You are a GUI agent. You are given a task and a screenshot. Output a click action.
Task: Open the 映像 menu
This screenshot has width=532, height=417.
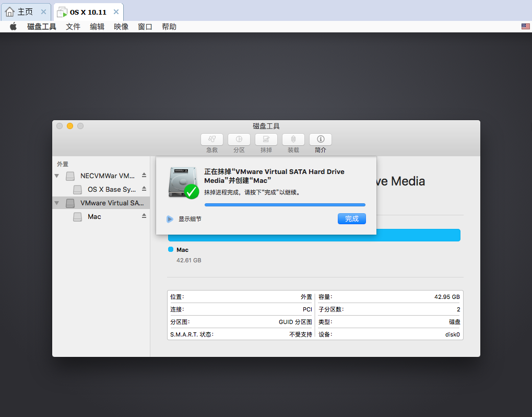121,27
